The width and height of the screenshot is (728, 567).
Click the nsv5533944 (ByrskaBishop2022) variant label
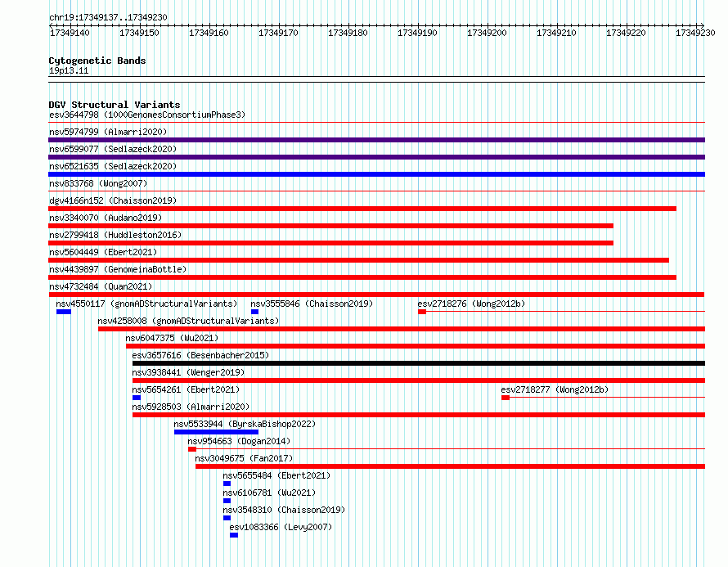tap(245, 424)
